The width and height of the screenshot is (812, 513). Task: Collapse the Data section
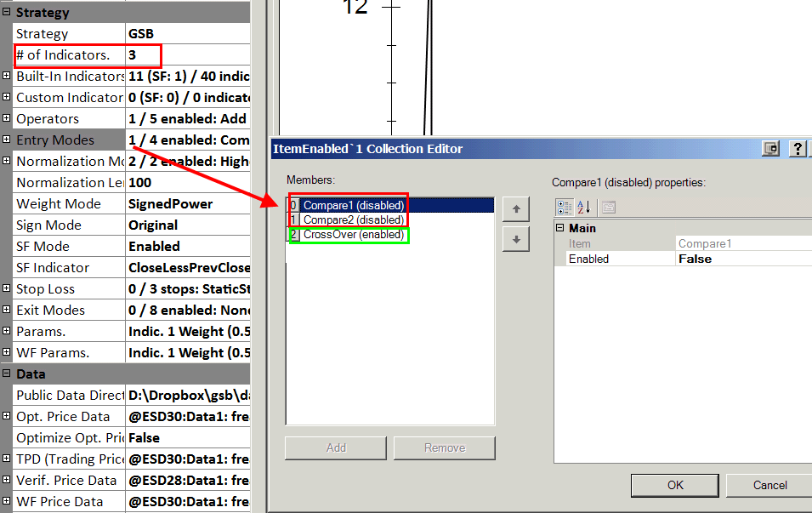(x=7, y=374)
